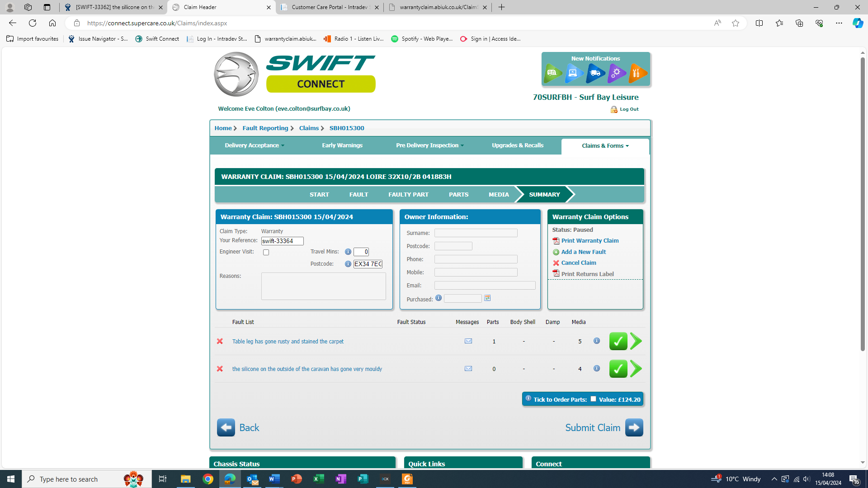
Task: Go to the FAULTY PART step
Action: pos(408,194)
